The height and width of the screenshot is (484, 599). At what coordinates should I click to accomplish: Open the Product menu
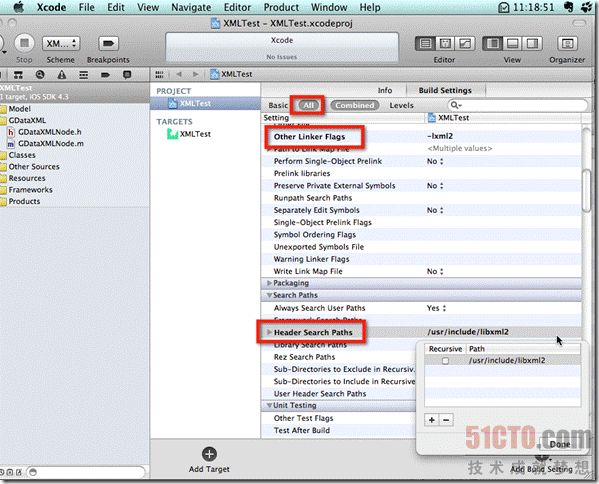[281, 7]
